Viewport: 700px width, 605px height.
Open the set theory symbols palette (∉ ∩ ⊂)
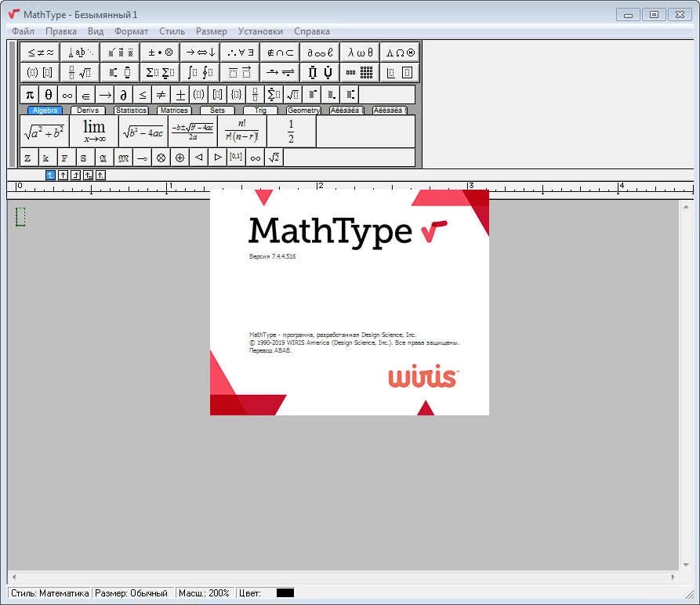click(x=280, y=53)
